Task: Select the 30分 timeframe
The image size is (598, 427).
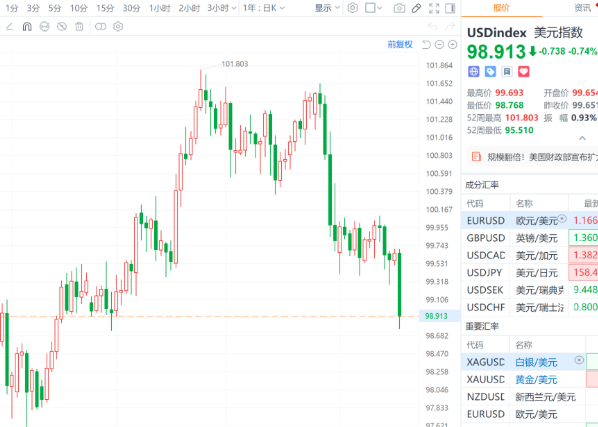Action: (x=131, y=8)
